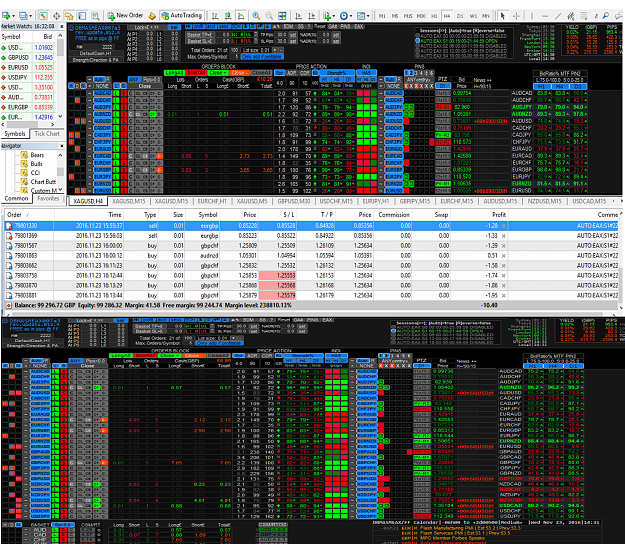Open the chart Templates icon
The image size is (625, 544).
pyautogui.click(x=361, y=16)
